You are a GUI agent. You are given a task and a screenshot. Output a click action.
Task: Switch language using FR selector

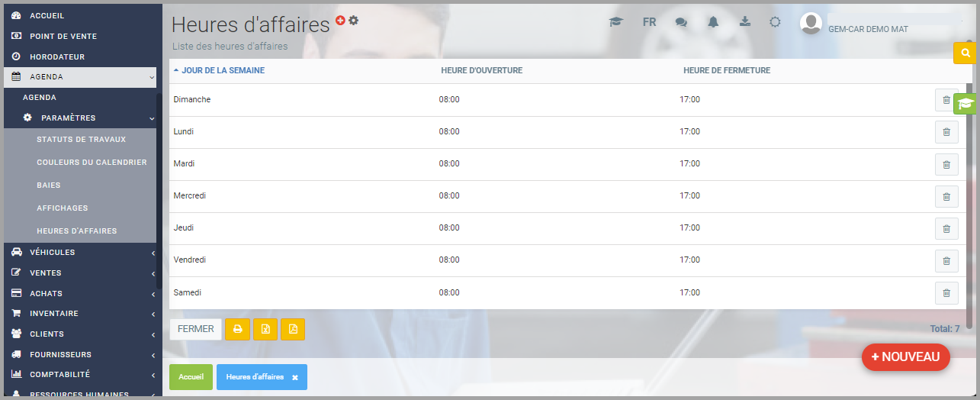(x=649, y=22)
